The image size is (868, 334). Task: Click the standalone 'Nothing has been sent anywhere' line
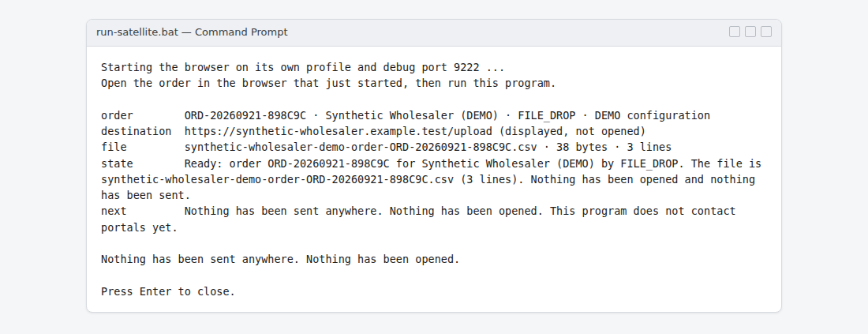280,259
